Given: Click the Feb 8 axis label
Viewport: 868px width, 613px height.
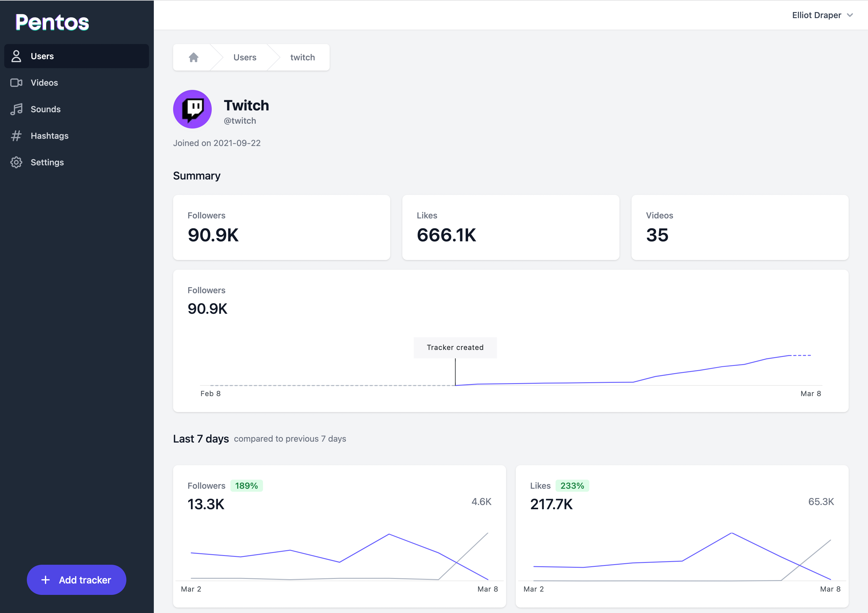Looking at the screenshot, I should coord(211,394).
